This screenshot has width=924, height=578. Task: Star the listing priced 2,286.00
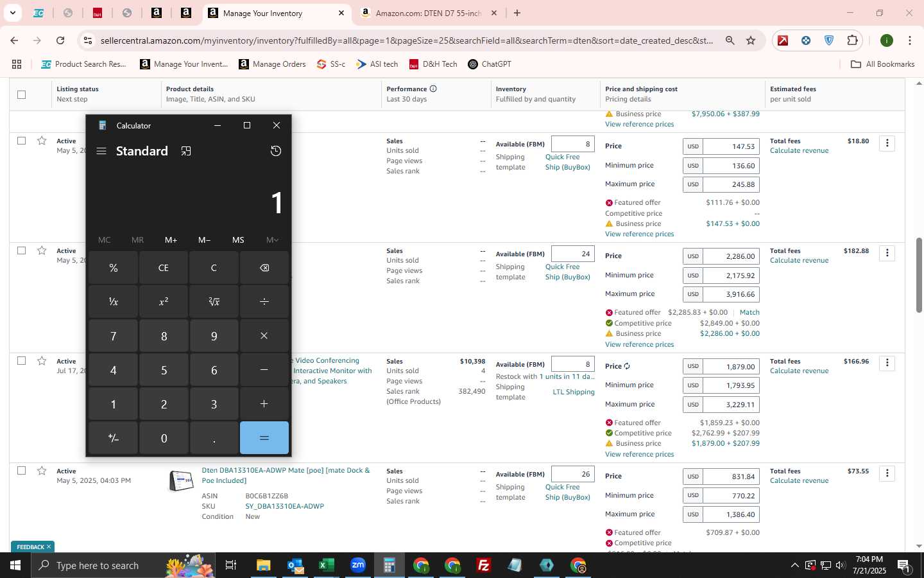42,250
